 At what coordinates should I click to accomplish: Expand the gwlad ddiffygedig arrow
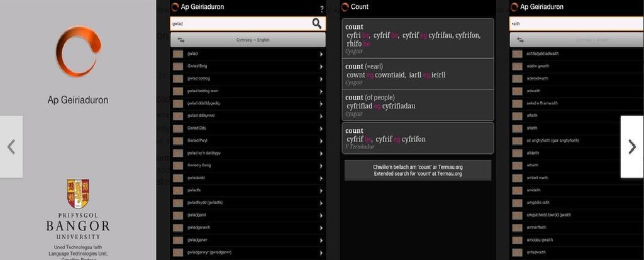pos(321,103)
